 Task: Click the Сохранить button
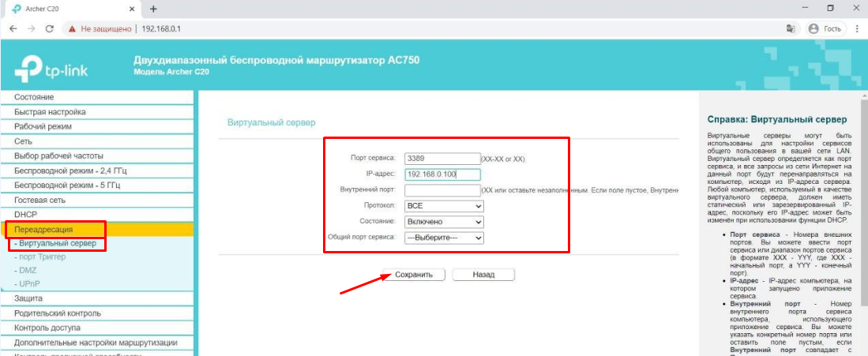point(414,275)
